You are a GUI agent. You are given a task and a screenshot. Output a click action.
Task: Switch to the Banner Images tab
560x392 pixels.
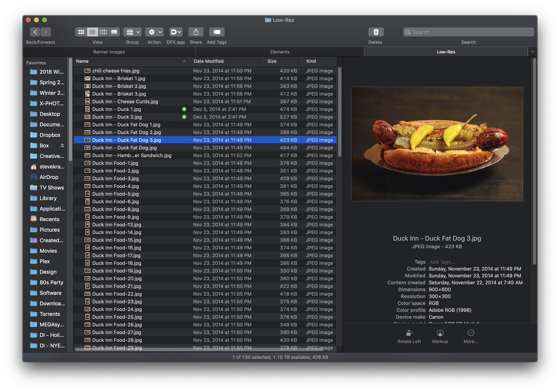(109, 52)
